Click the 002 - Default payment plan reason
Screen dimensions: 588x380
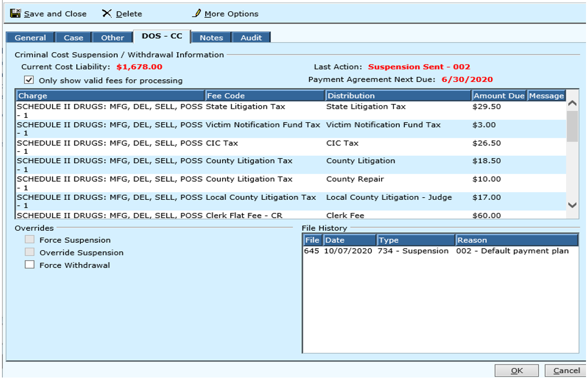(x=512, y=251)
